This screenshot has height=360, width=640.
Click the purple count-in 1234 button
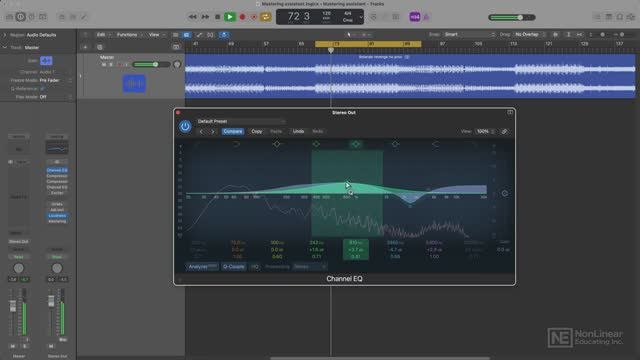(x=415, y=17)
